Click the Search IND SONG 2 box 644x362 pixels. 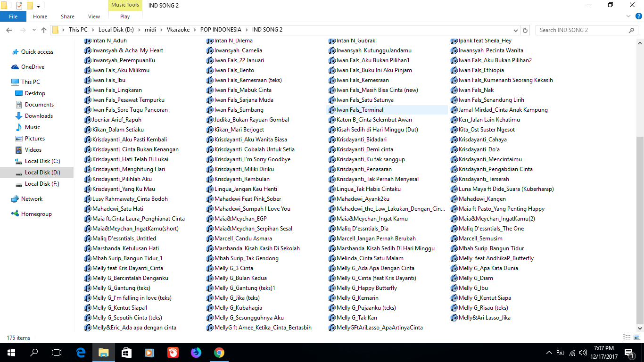(582, 30)
